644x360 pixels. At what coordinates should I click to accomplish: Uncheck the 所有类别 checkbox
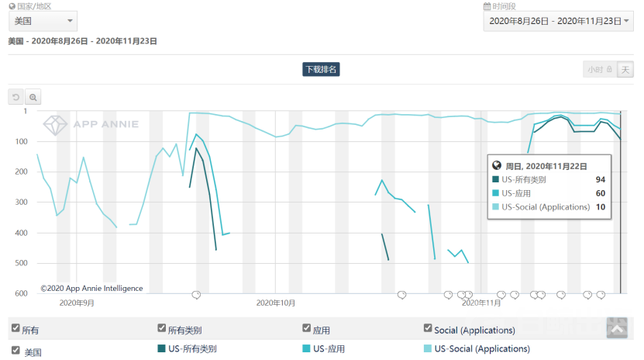[x=161, y=328]
